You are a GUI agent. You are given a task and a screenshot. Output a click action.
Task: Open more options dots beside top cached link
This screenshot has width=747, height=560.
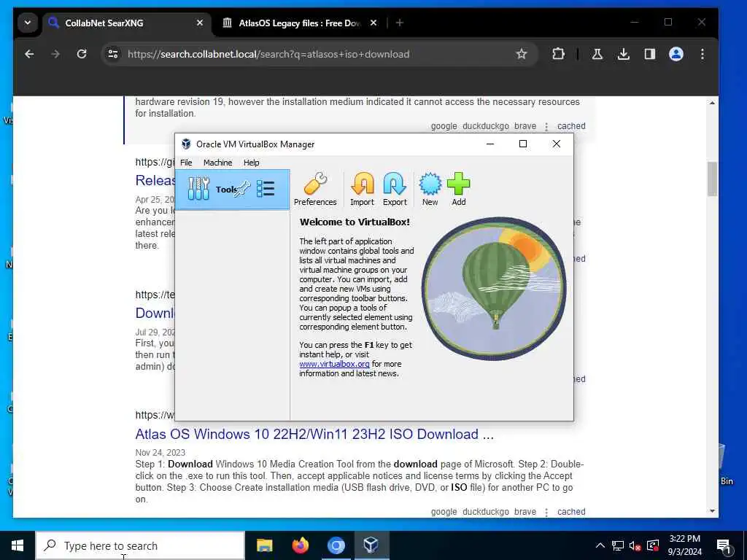click(x=546, y=127)
